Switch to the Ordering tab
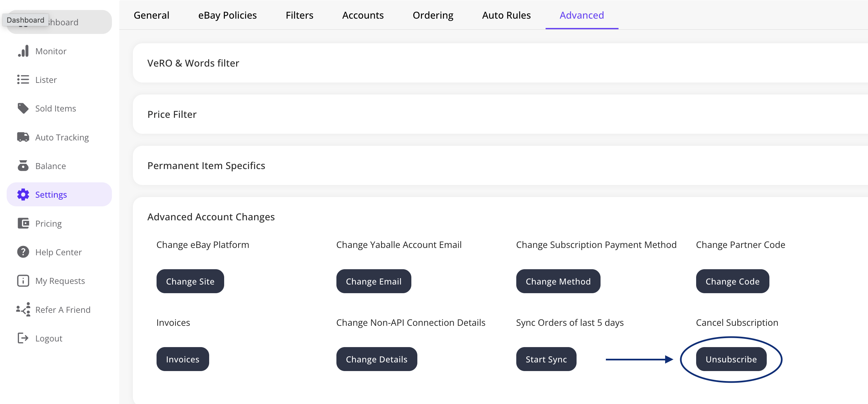 433,15
